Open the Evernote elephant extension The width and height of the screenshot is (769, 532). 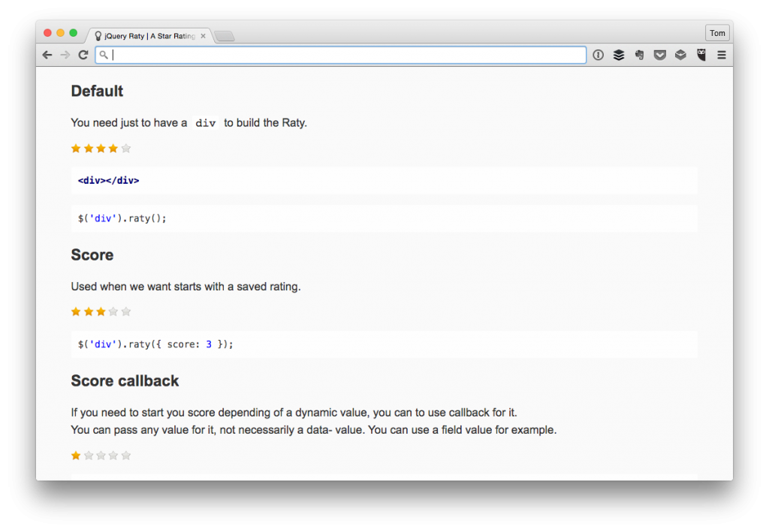pos(640,55)
